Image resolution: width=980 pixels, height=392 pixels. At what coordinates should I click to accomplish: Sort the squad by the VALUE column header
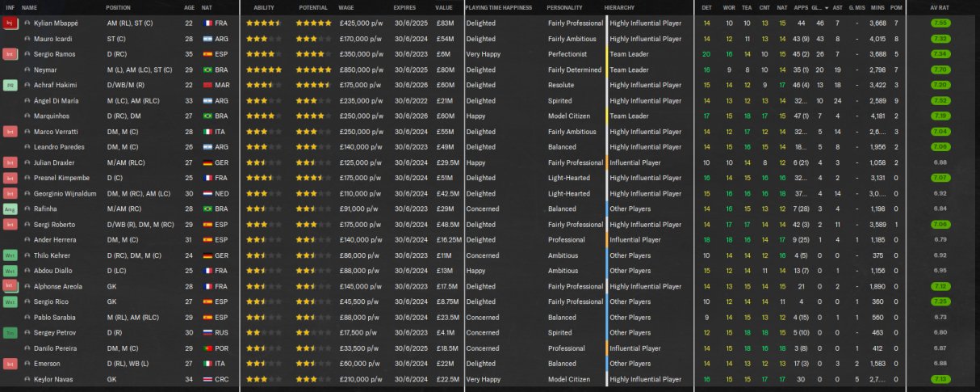click(x=444, y=7)
